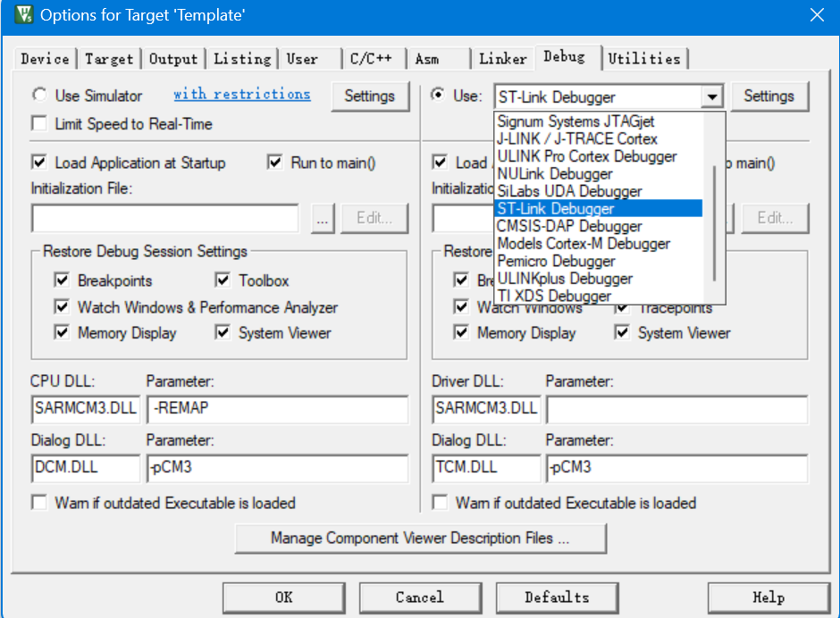Choose Signum Systems JTAGjet from list
The width and height of the screenshot is (840, 618).
point(599,121)
